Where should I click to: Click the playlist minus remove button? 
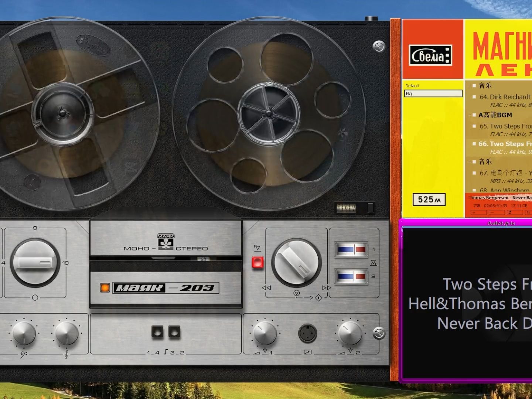[497, 212]
